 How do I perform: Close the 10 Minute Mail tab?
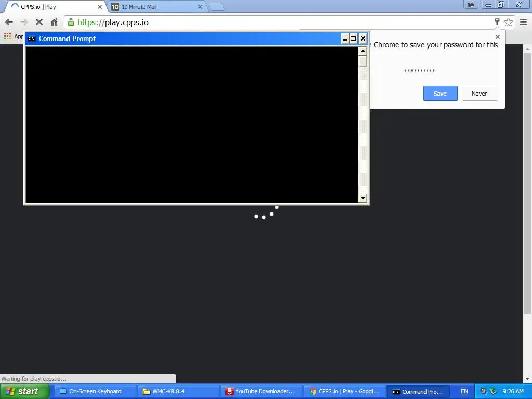(x=200, y=7)
